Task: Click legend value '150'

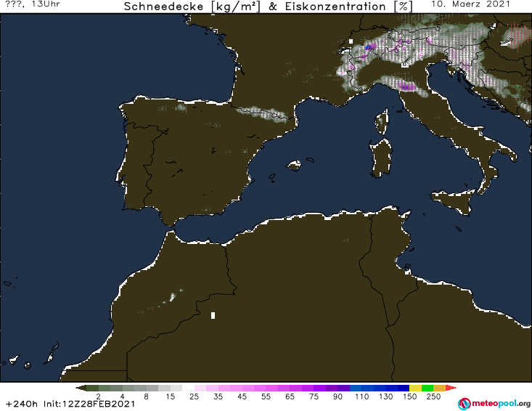Action: [409, 396]
